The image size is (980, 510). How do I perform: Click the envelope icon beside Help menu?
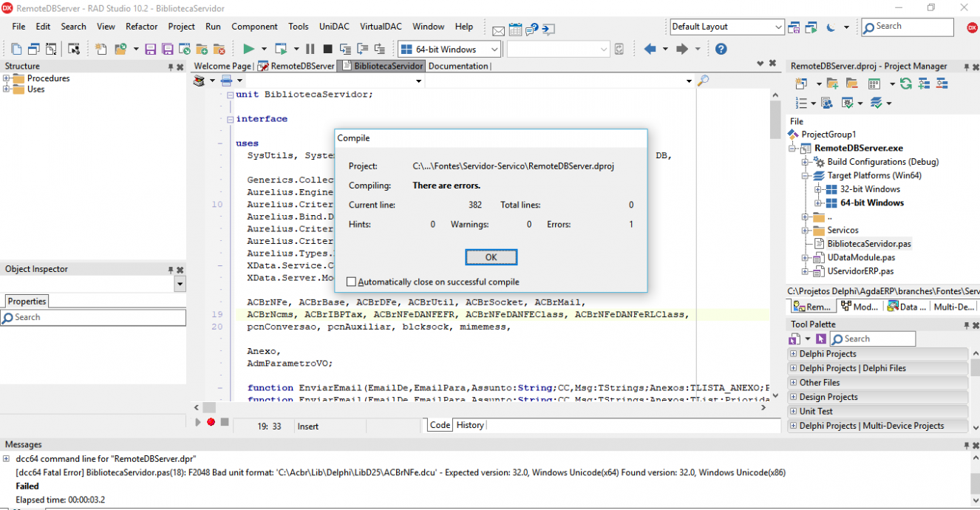498,30
